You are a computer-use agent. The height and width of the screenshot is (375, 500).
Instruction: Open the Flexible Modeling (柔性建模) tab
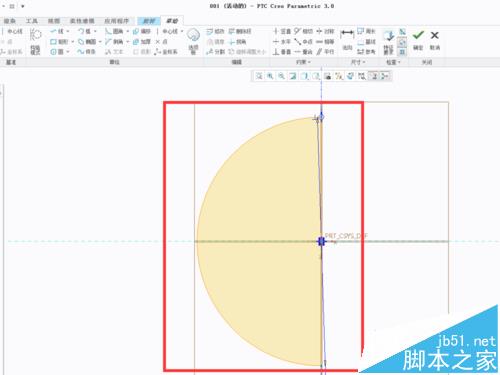click(x=82, y=21)
